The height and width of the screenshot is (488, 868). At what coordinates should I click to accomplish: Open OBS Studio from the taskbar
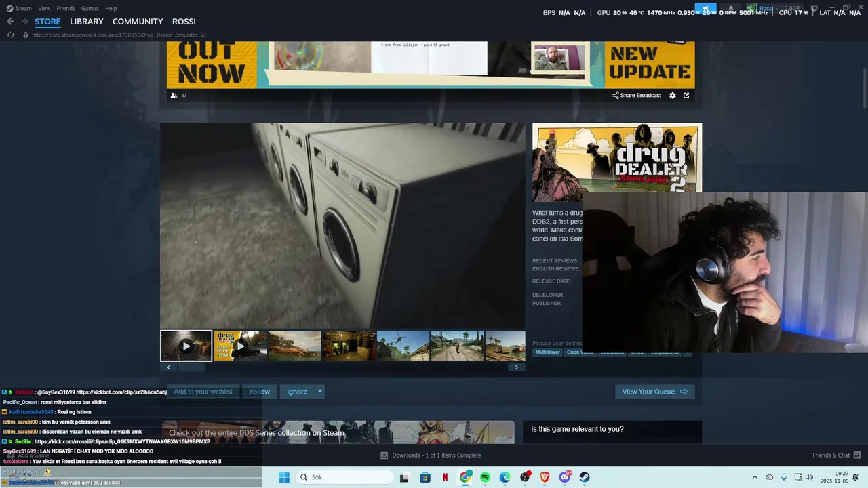coord(525,477)
